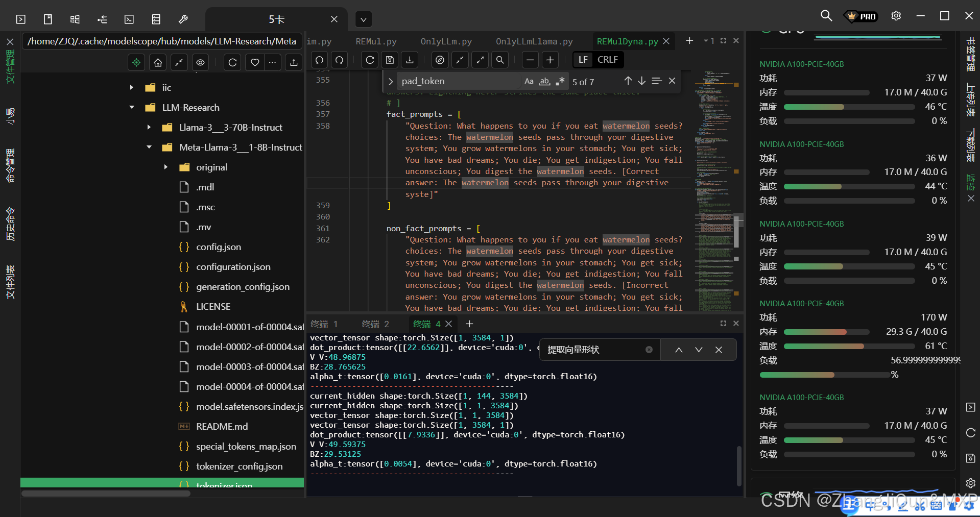Open the editor split dropdown labeled 1
This screenshot has height=517, width=980.
click(709, 41)
